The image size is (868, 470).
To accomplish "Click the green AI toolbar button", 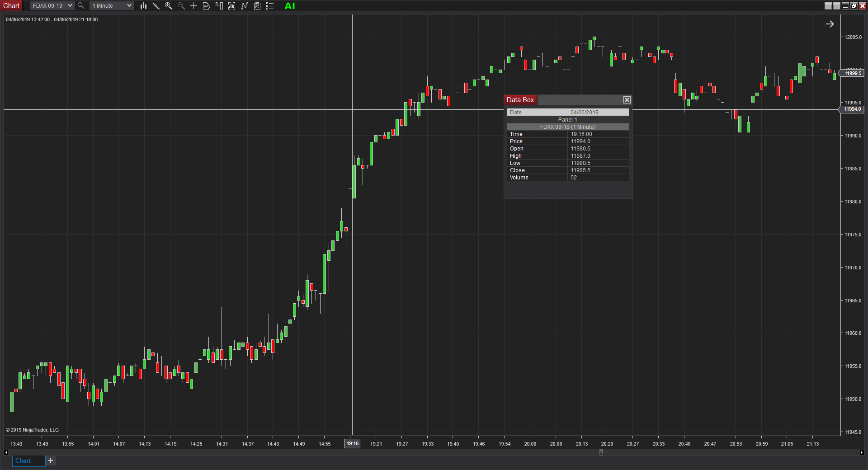I will (x=289, y=6).
